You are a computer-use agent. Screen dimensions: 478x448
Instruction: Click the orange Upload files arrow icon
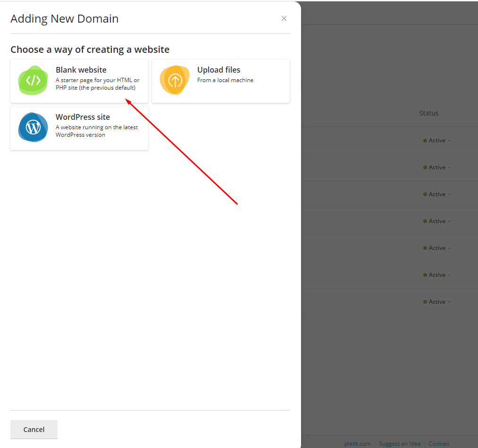point(175,80)
